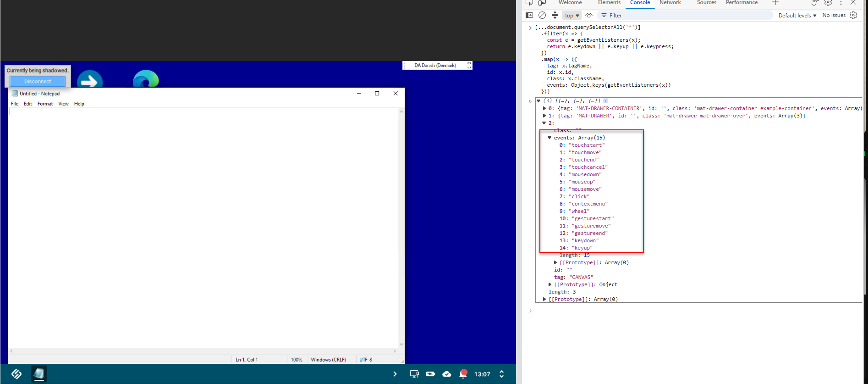Open the Format menu in Notepad
The image size is (868, 384).
45,104
